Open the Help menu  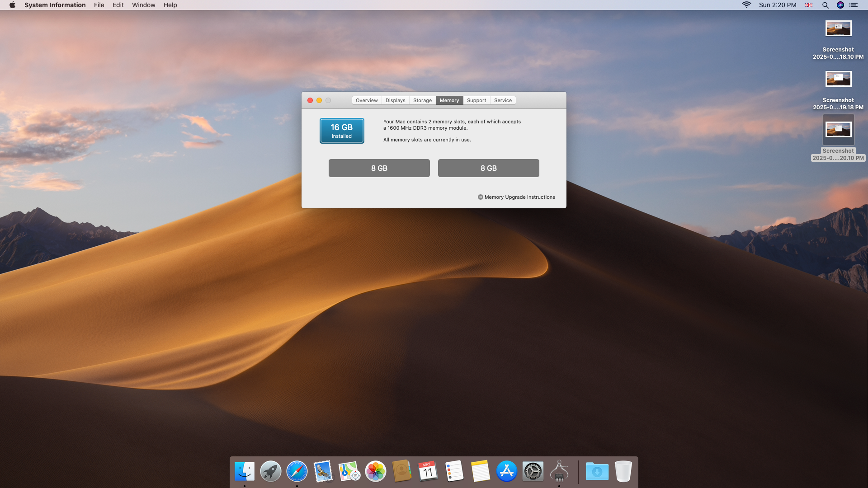coord(170,5)
